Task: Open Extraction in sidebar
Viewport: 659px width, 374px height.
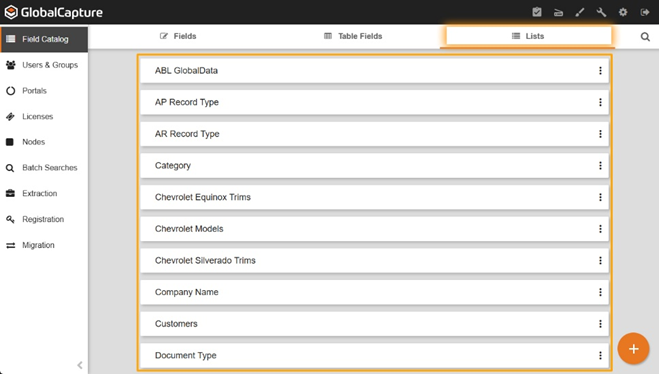Action: click(x=44, y=193)
